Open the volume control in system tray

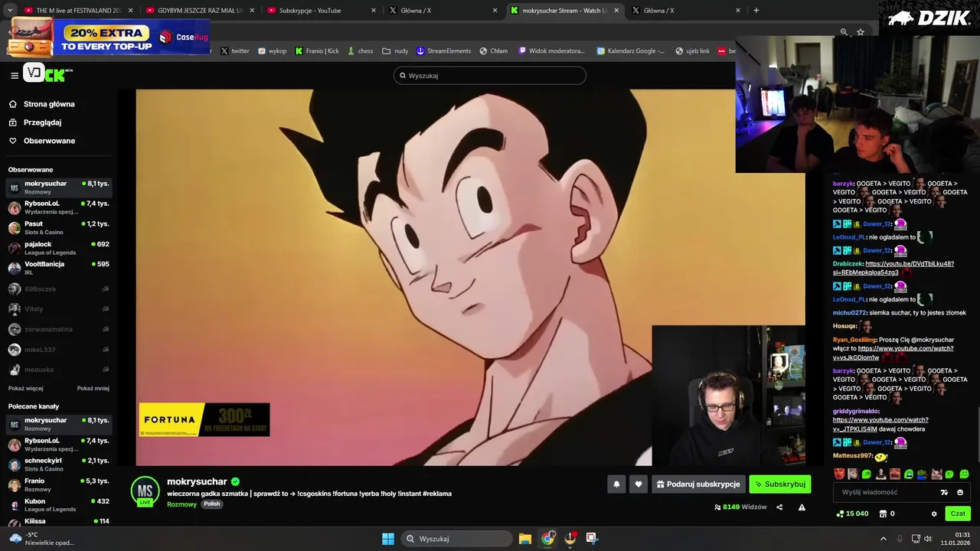point(928,539)
